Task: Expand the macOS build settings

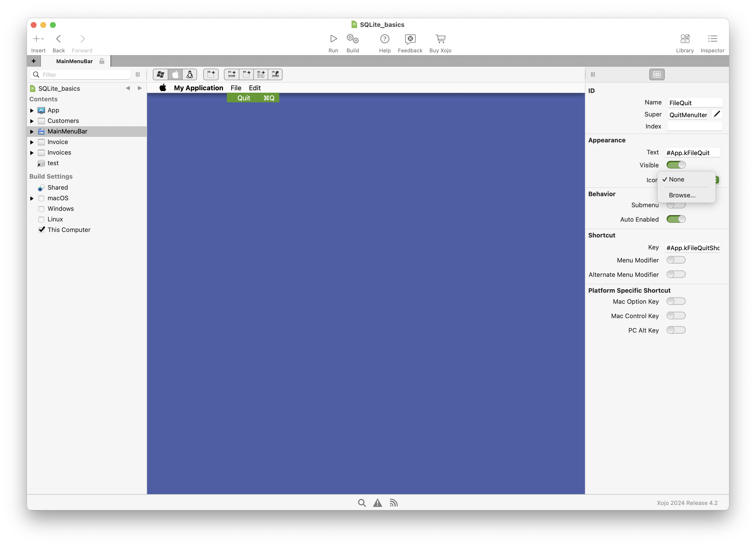Action: (32, 198)
